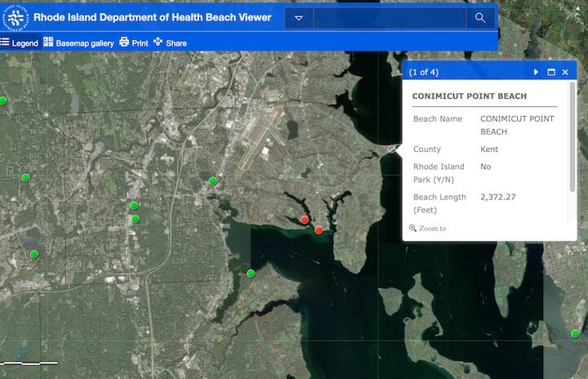Maximize the Conimicut Point Beach popup

[x=551, y=72]
